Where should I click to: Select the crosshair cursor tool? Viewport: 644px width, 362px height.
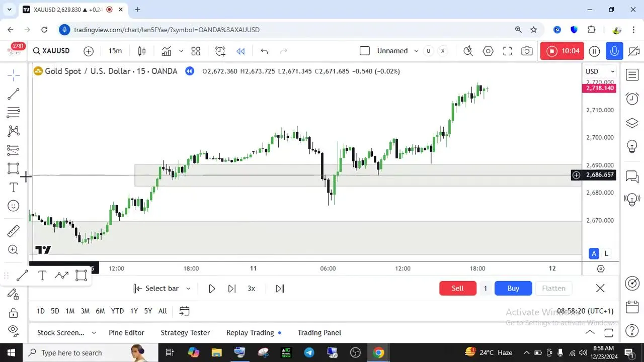coord(14,75)
